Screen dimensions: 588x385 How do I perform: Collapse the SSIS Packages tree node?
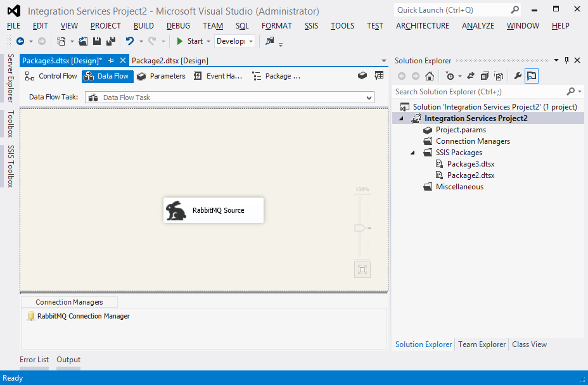tap(412, 153)
